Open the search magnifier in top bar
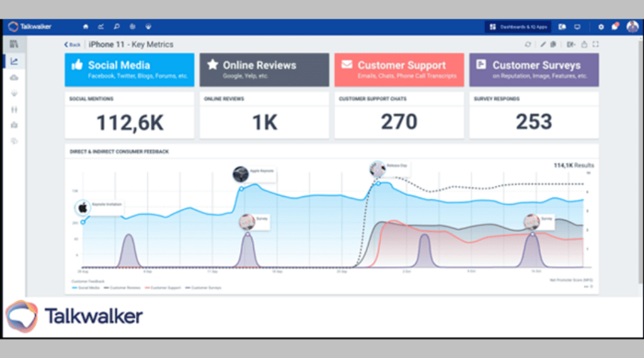The image size is (644, 358). coord(116,27)
